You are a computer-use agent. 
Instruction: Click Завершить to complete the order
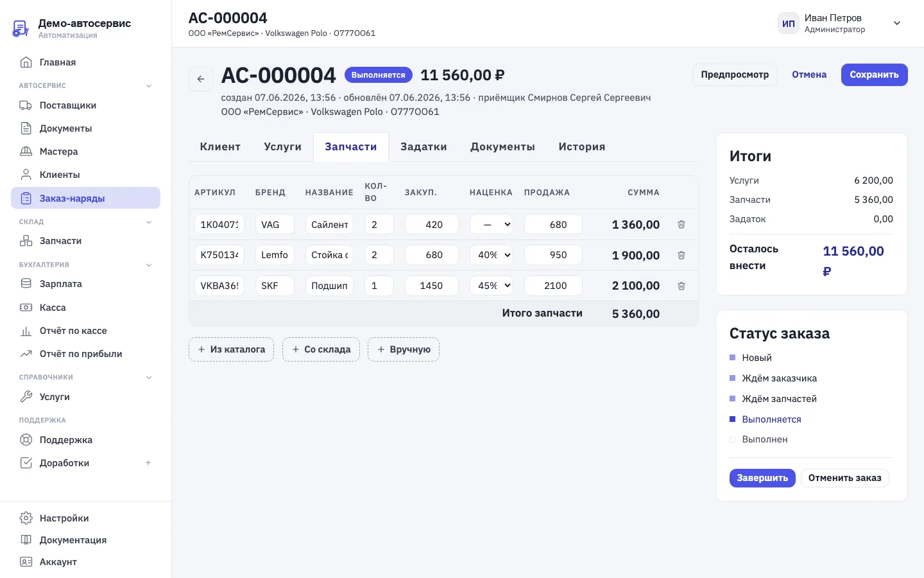point(762,478)
